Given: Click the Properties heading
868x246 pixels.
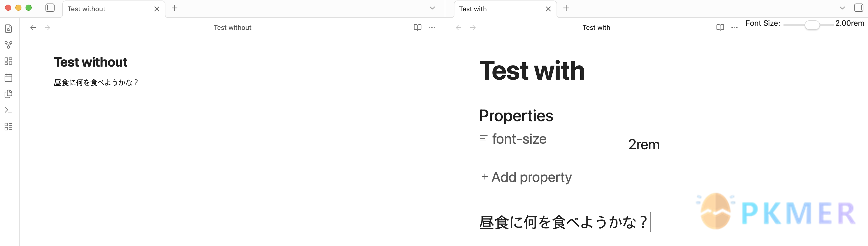Looking at the screenshot, I should click(x=516, y=116).
